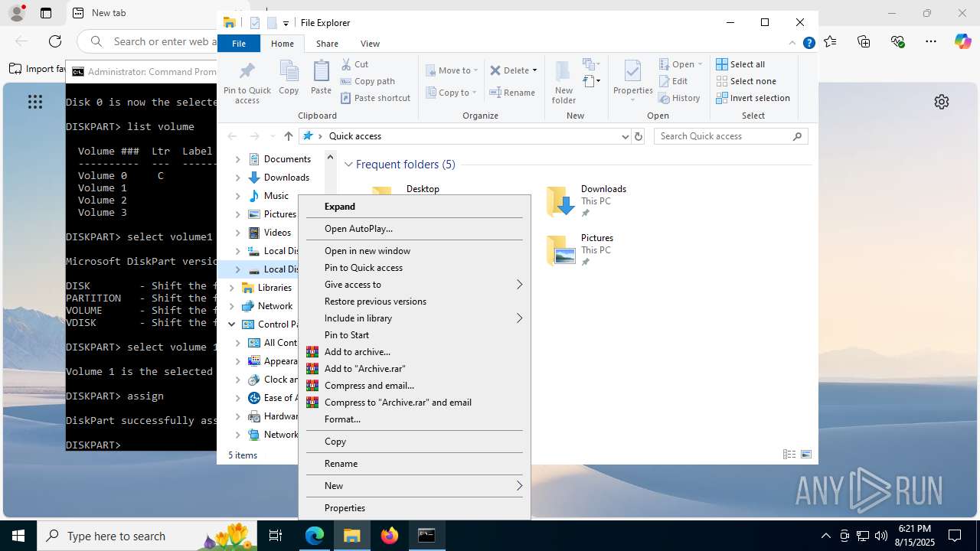
Task: Click the History button in ribbon
Action: (679, 98)
